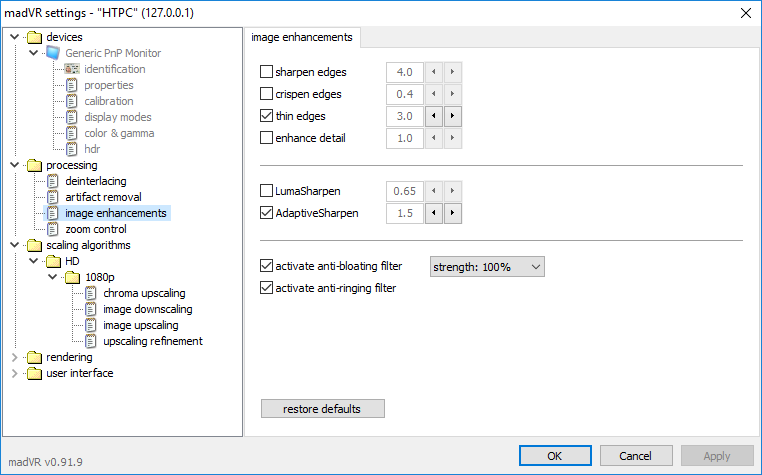Select the identification page icon

pos(72,69)
